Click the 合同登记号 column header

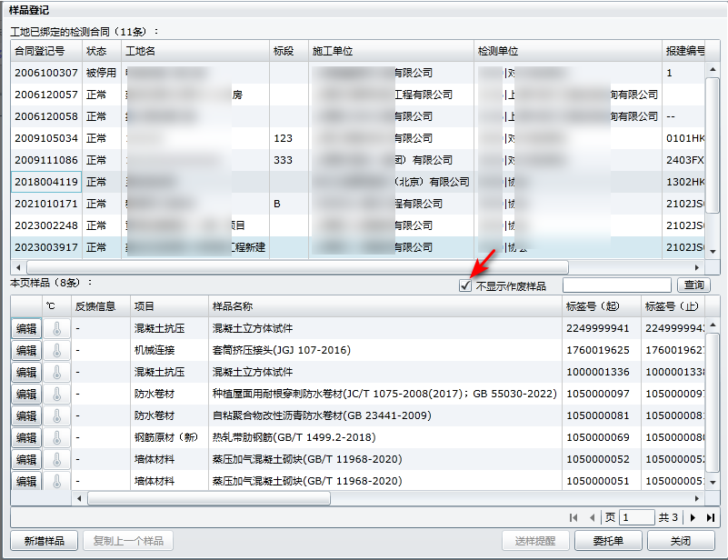tap(45, 51)
